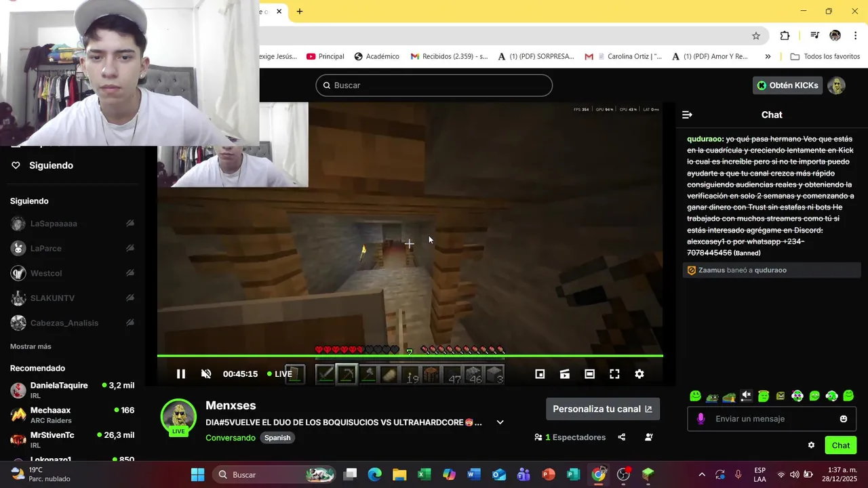Open Windows Start menu

coord(197,474)
